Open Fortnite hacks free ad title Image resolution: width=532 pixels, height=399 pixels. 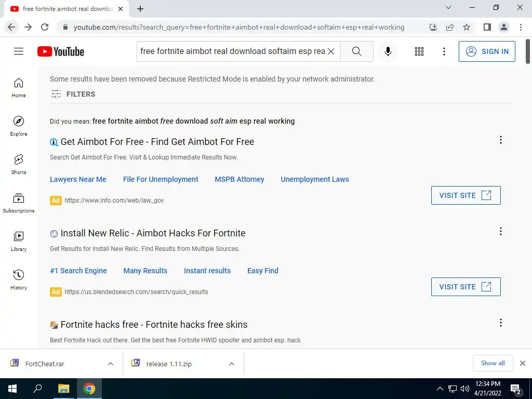click(154, 325)
